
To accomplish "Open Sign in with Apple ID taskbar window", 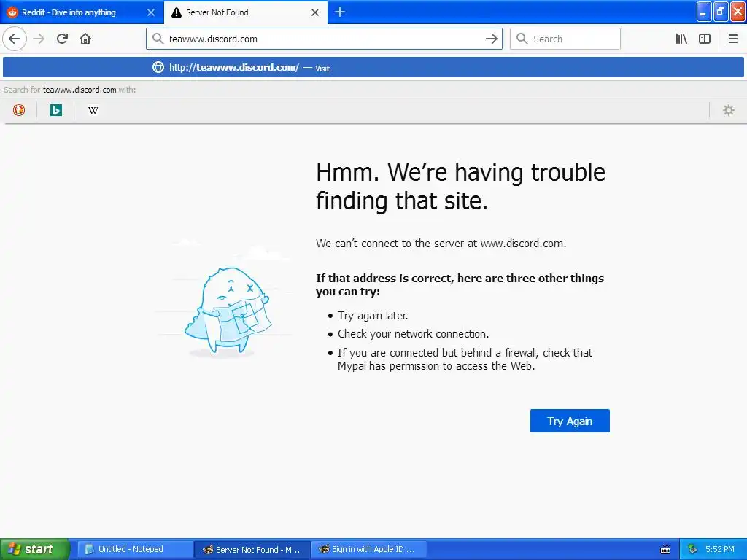I will pos(368,549).
